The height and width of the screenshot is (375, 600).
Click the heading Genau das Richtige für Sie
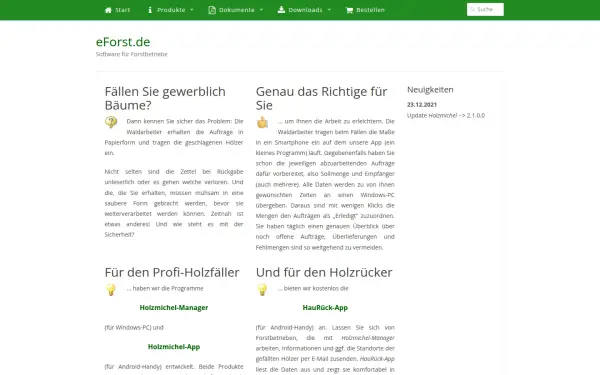[x=321, y=98]
